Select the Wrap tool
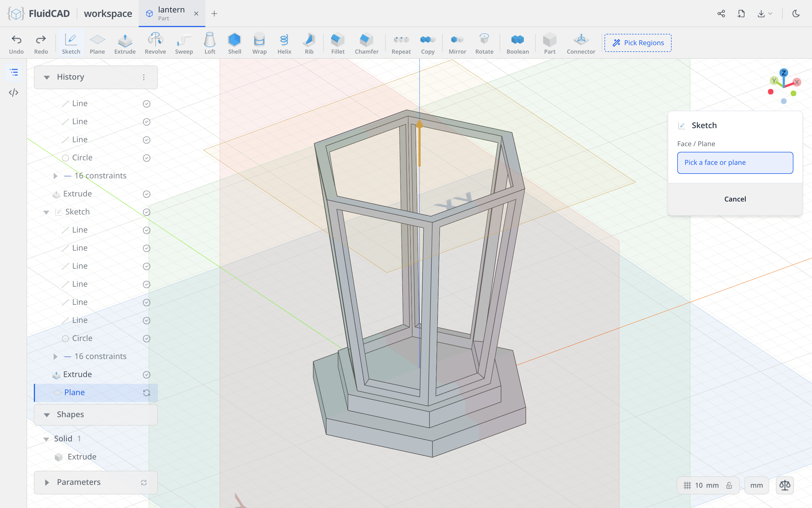Image resolution: width=812 pixels, height=508 pixels. tap(259, 43)
